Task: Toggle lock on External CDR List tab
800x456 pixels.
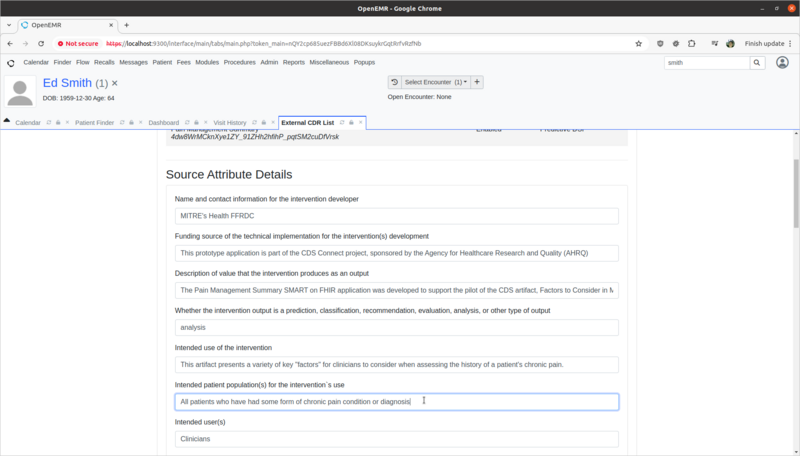Action: [x=351, y=123]
